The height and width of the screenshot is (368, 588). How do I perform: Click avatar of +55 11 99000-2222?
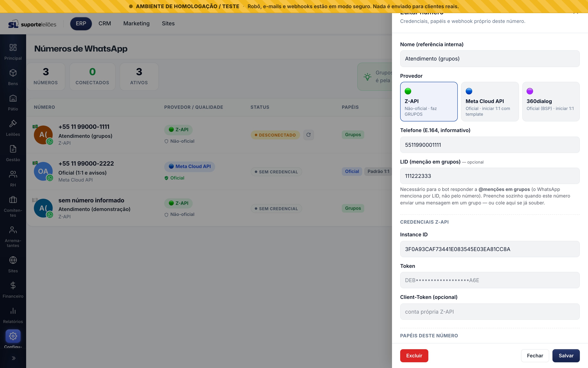43,171
